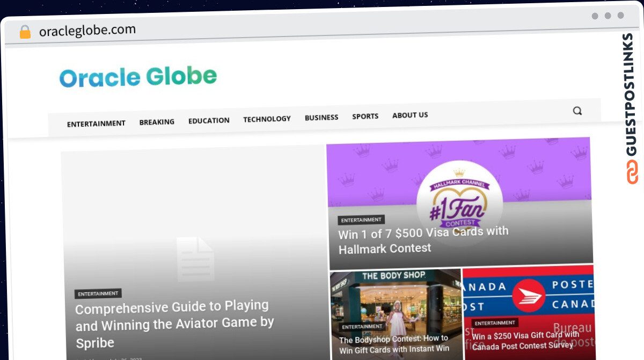This screenshot has width=644, height=360.
Task: Click the placeholder document image on Aviator card
Action: pyautogui.click(x=195, y=259)
